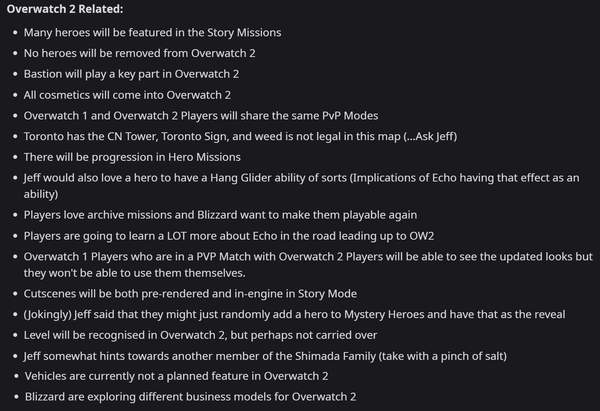Screen dimensions: 600x411
Task: Select the line about learning about Echo
Action: coord(229,236)
